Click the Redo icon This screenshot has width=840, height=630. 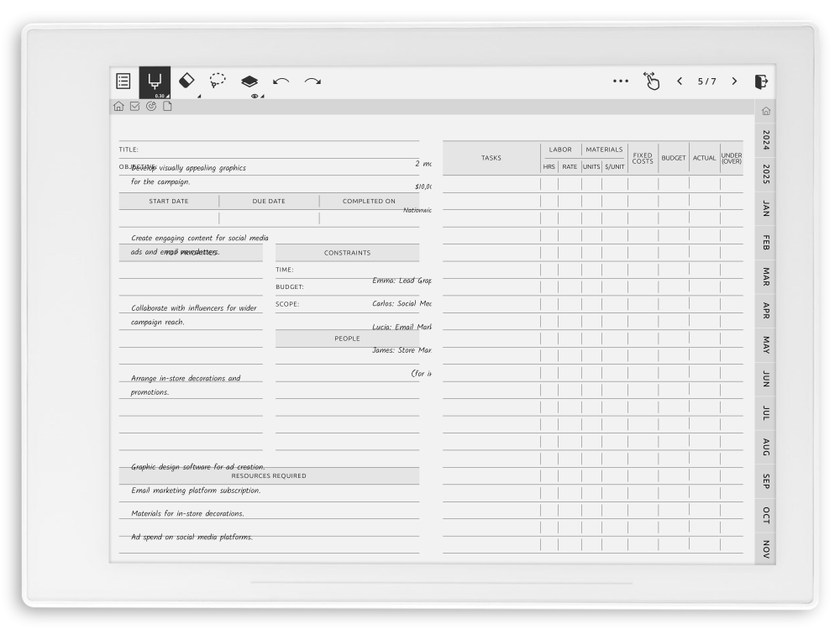pyautogui.click(x=311, y=80)
